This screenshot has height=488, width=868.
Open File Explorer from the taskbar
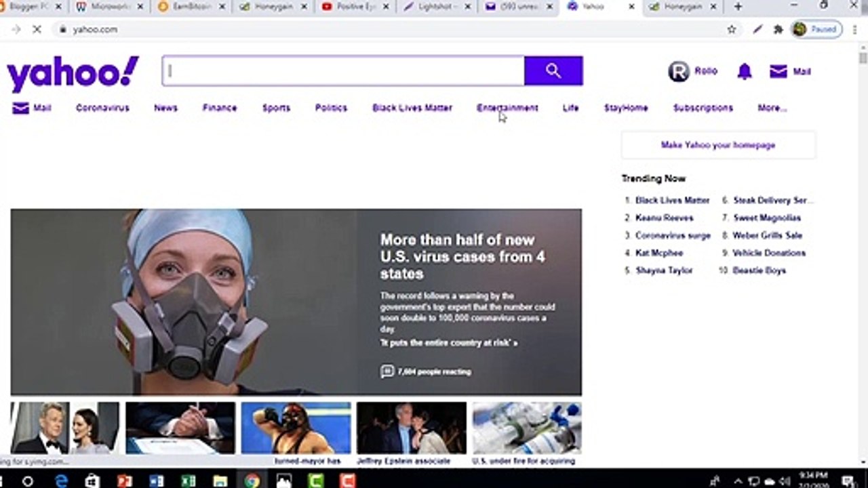[x=220, y=481]
